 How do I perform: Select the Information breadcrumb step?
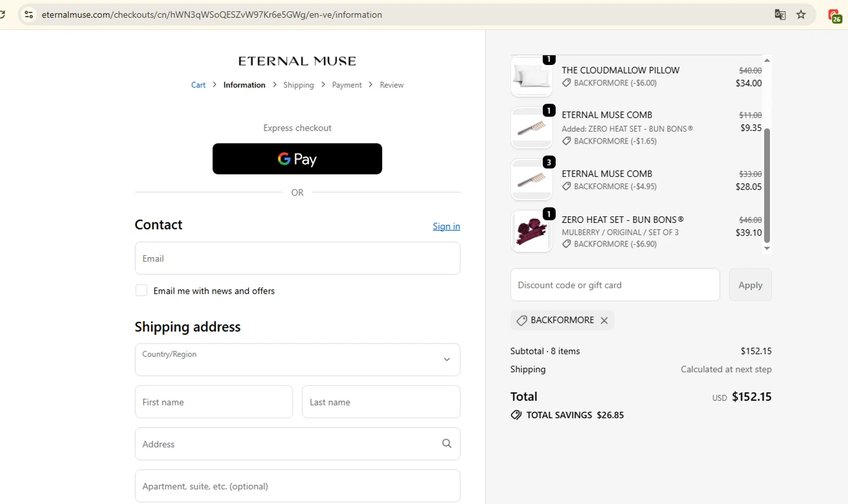tap(244, 85)
